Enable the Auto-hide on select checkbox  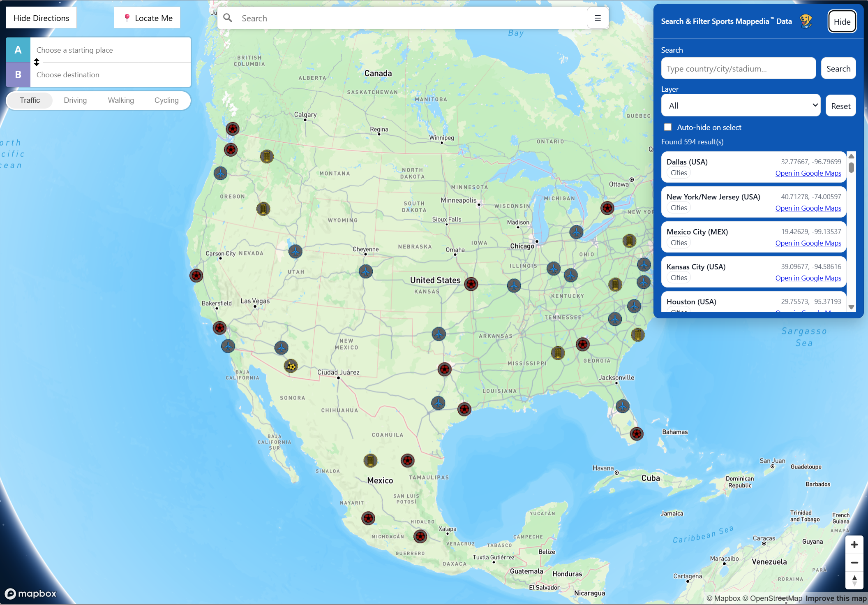click(668, 127)
